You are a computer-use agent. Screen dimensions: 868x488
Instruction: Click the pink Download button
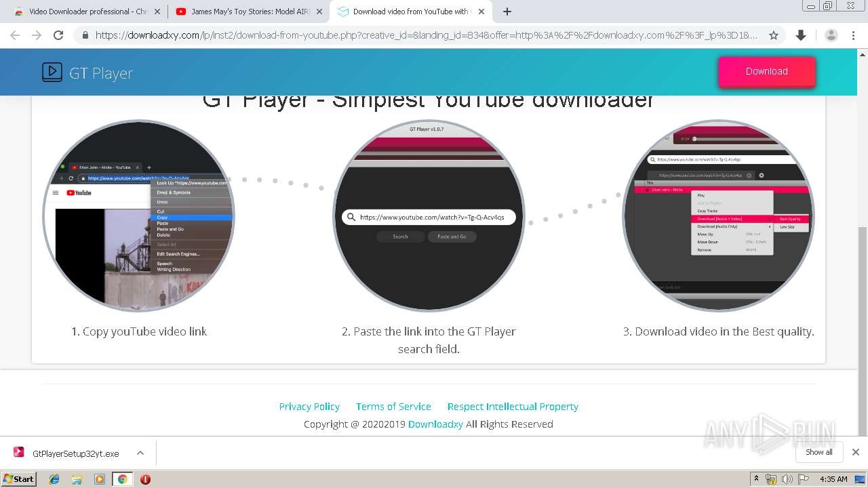tap(767, 71)
